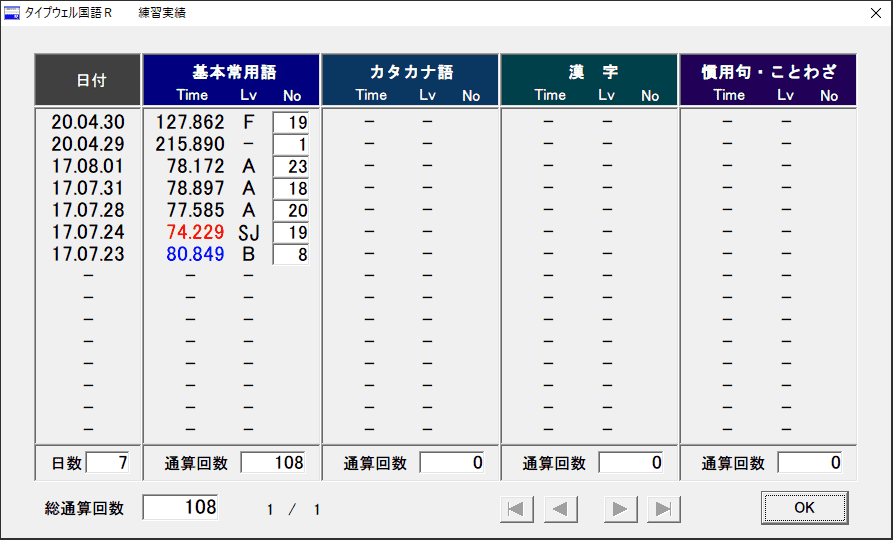
Task: Go to the next page arrow
Action: (x=620, y=509)
